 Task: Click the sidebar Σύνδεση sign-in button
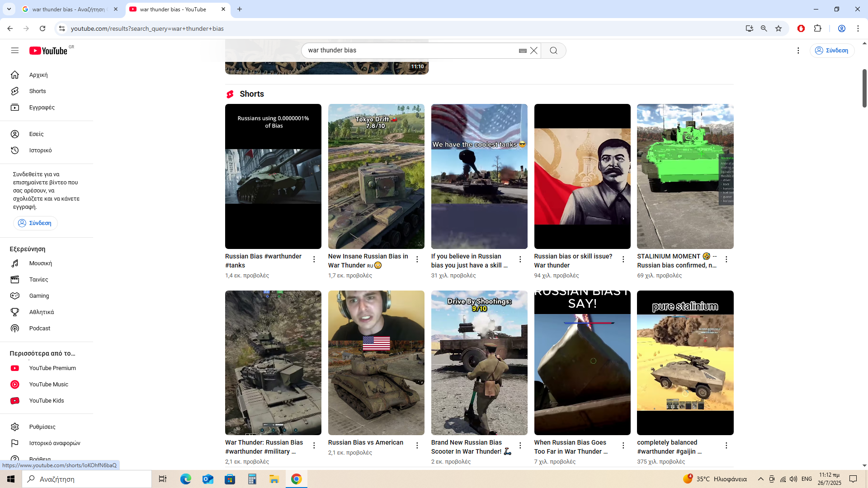[x=35, y=223]
